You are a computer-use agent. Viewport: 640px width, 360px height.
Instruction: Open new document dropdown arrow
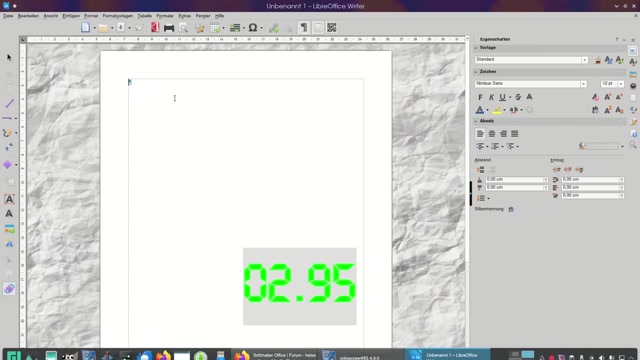click(94, 28)
